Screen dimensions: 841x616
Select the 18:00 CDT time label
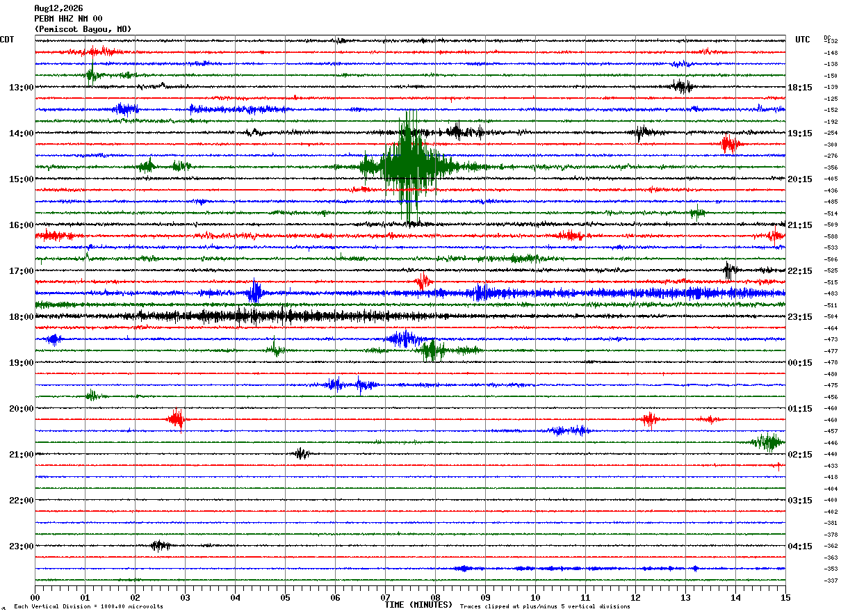[x=21, y=317]
